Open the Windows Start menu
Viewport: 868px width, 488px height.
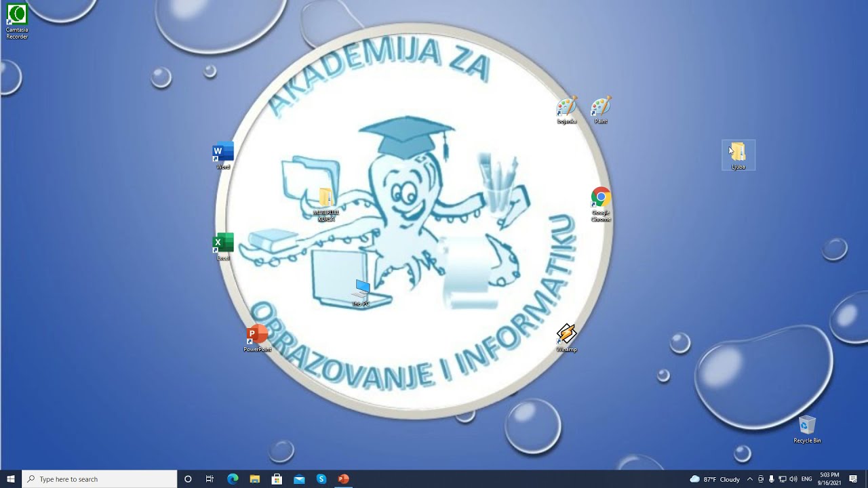tap(11, 479)
